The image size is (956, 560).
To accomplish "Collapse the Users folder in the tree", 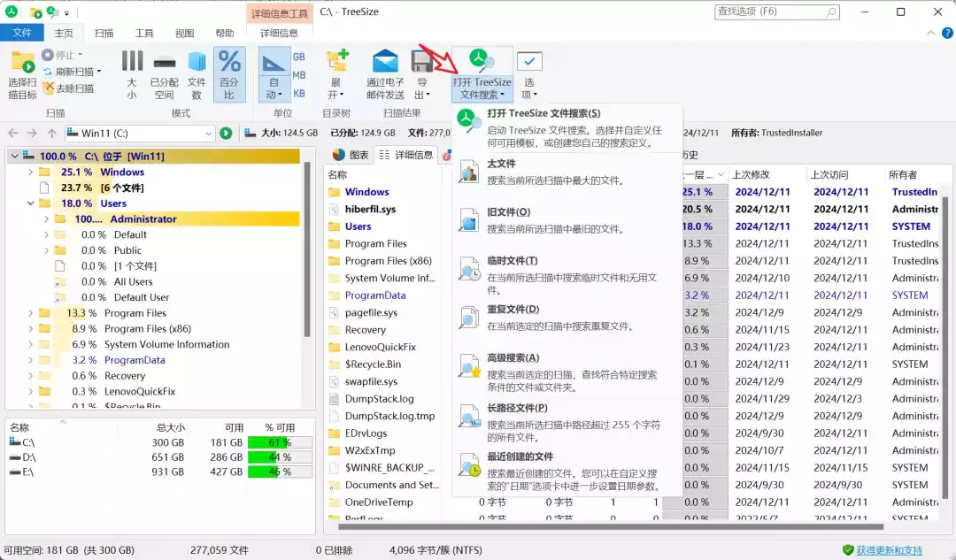I will (x=30, y=205).
